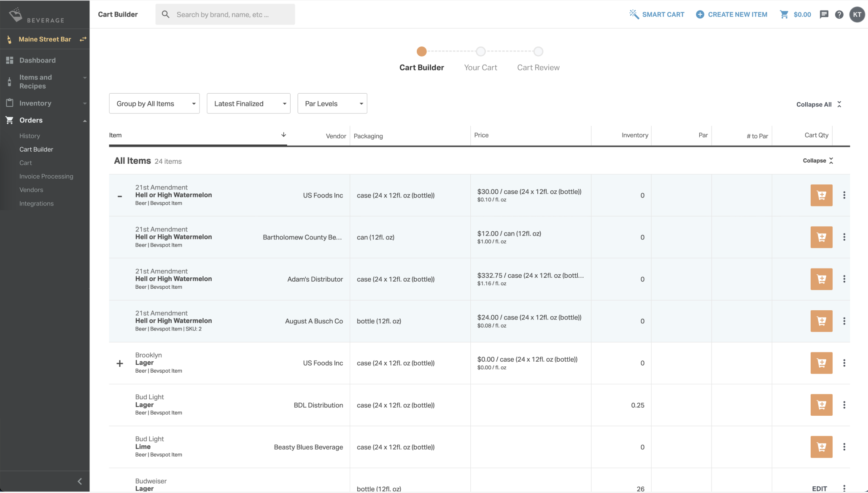Screen dimensions: 868x493
Task: Add Brooklyn Lager to cart
Action: pyautogui.click(x=821, y=363)
